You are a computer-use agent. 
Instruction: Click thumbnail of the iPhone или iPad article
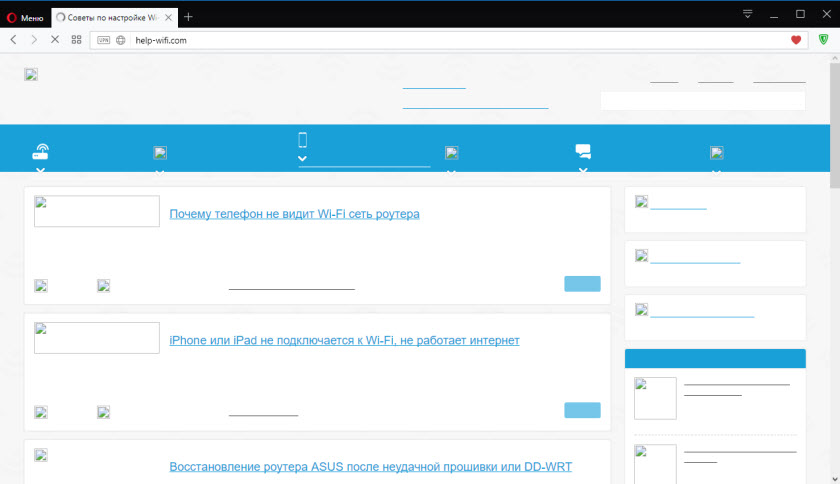97,338
